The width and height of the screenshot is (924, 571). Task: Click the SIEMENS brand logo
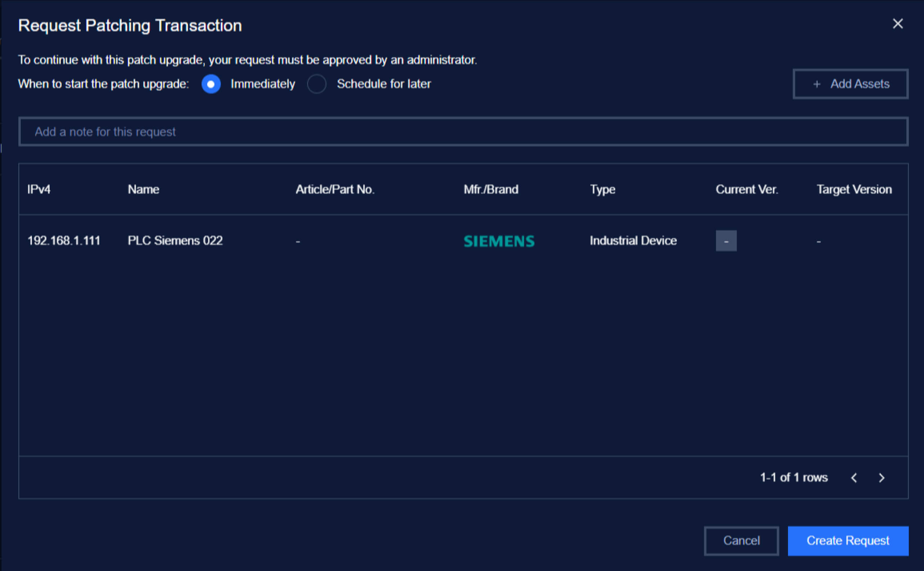tap(499, 241)
